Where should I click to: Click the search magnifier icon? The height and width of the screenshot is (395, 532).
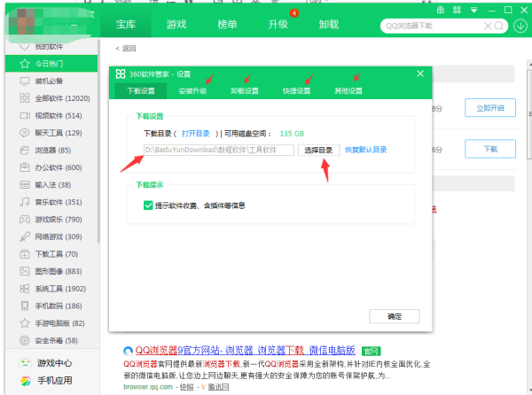click(x=500, y=25)
